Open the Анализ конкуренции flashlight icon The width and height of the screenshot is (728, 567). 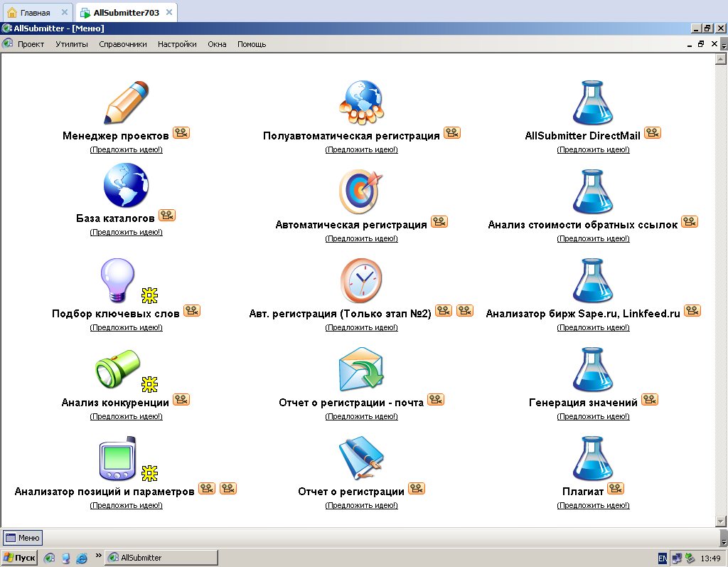click(x=117, y=369)
